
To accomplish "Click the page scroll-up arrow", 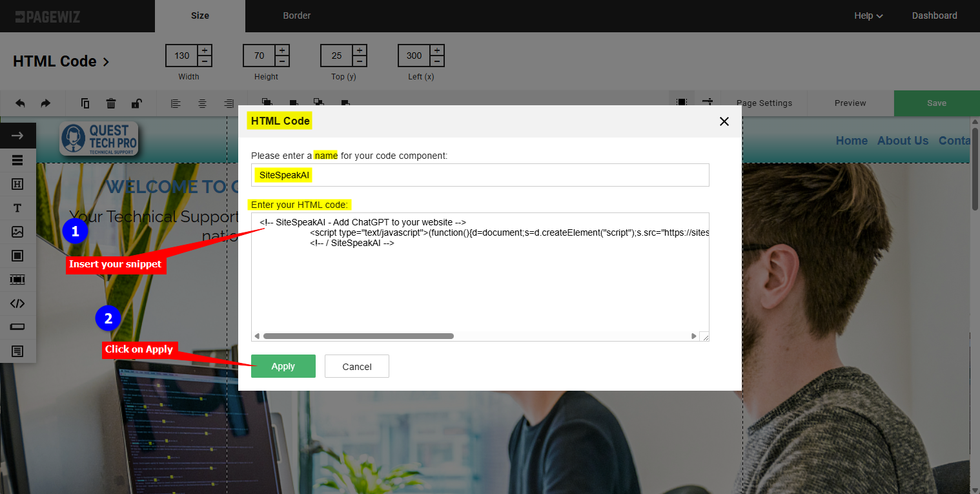I will (x=975, y=122).
